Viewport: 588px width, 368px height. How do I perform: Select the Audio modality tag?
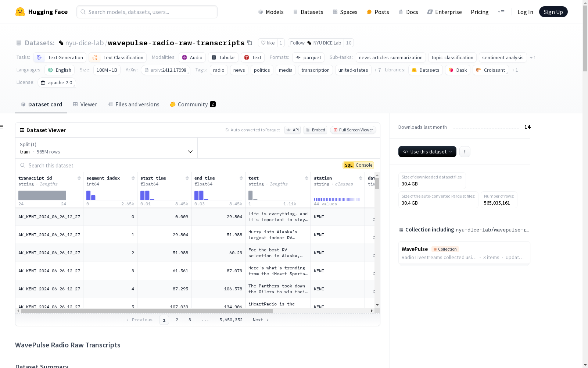192,57
